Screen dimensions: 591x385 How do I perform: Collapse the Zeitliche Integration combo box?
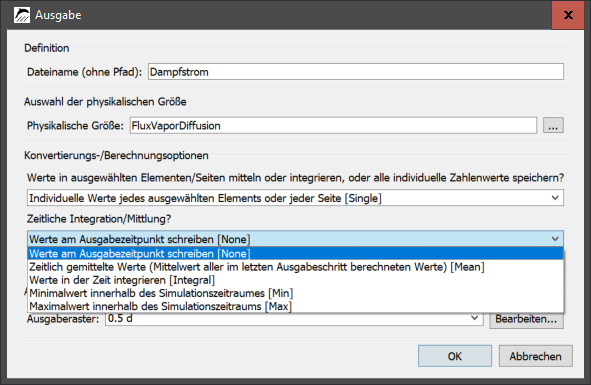[x=295, y=239]
